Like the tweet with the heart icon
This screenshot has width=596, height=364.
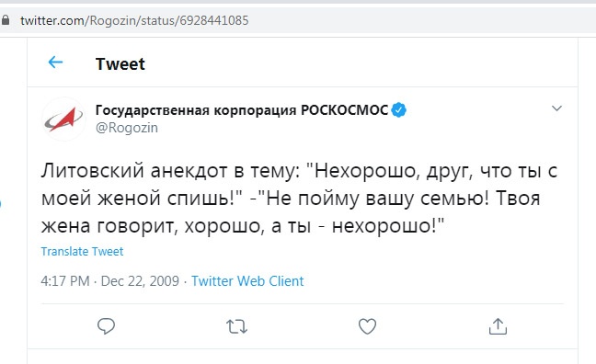click(367, 326)
